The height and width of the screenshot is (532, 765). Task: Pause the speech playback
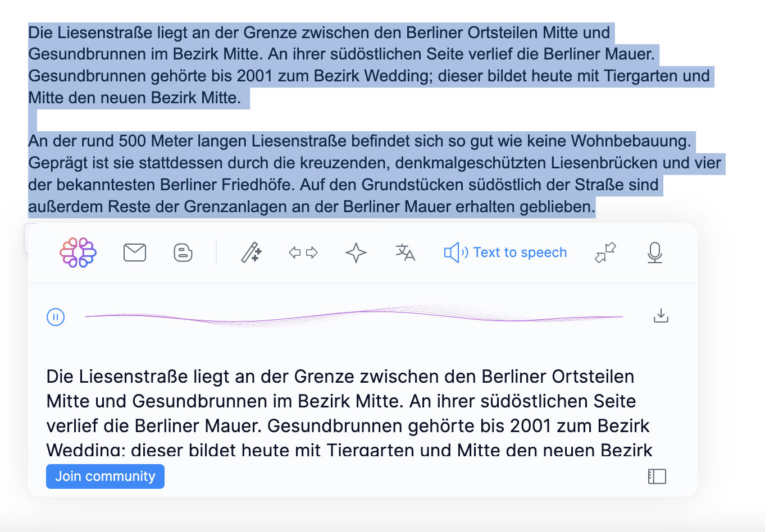coord(55,317)
